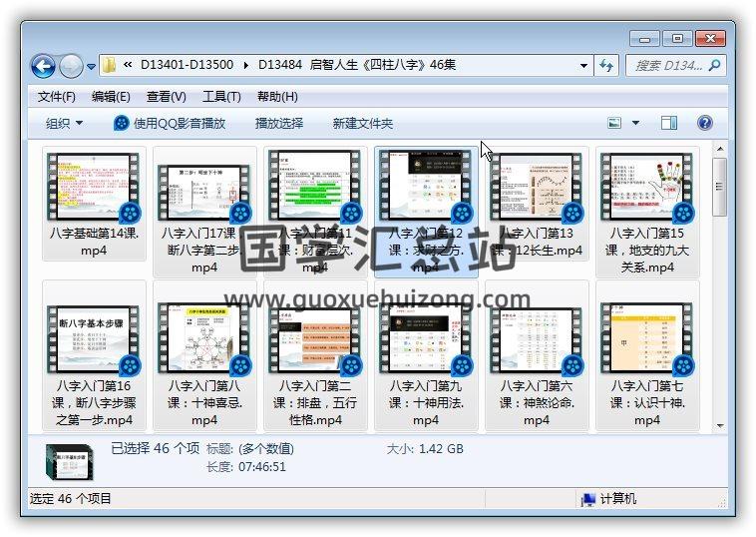Click the scrollbar up arrow
Image resolution: width=756 pixels, height=537 pixels.
tap(720, 149)
